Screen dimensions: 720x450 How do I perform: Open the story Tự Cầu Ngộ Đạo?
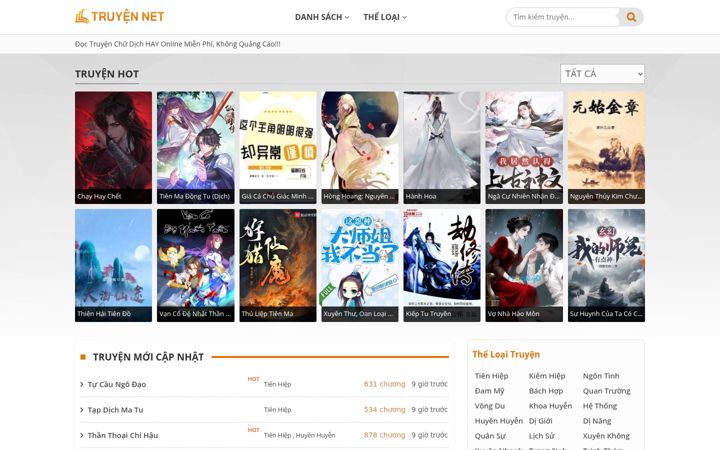pyautogui.click(x=117, y=384)
